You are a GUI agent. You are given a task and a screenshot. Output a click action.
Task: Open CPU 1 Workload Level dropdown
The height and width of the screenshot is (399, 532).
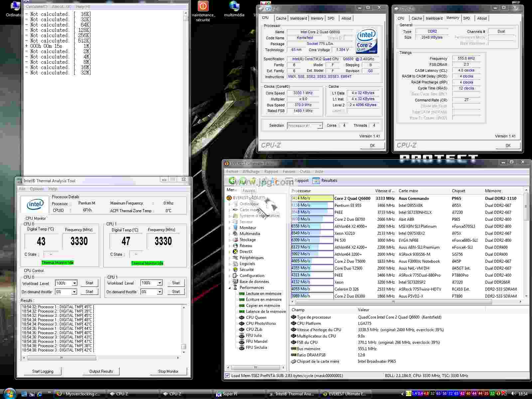(x=160, y=283)
